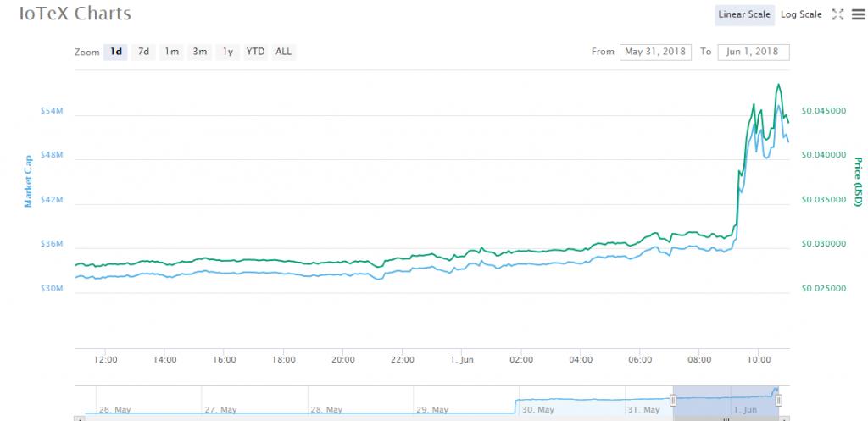
Task: Switch to Log Scale
Action: pos(801,15)
